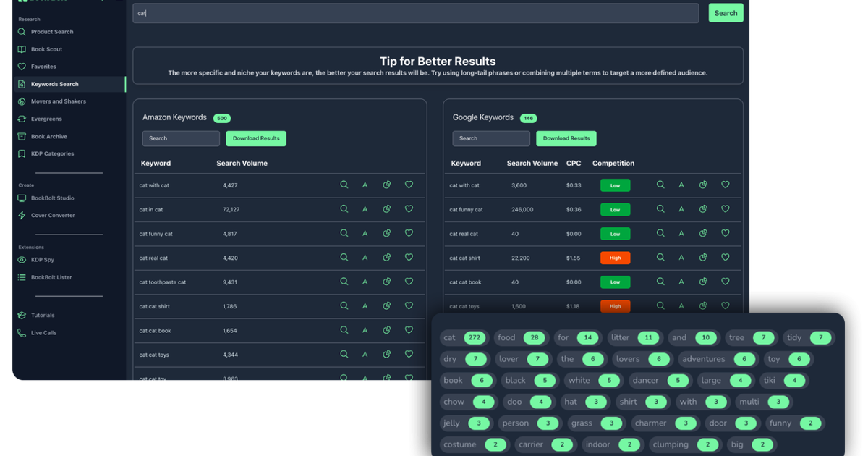The width and height of the screenshot is (868, 456).
Task: Open Book Scout from the sidebar
Action: coord(46,49)
